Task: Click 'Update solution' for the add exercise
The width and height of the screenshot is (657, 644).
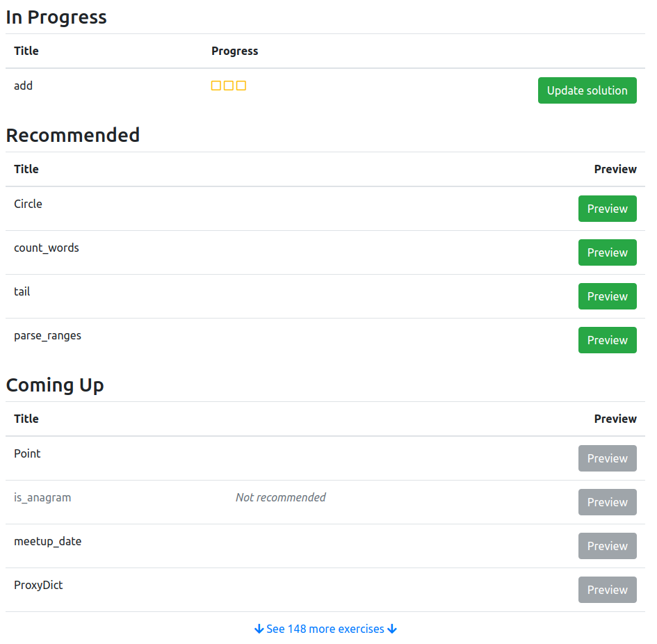Action: click(x=587, y=90)
